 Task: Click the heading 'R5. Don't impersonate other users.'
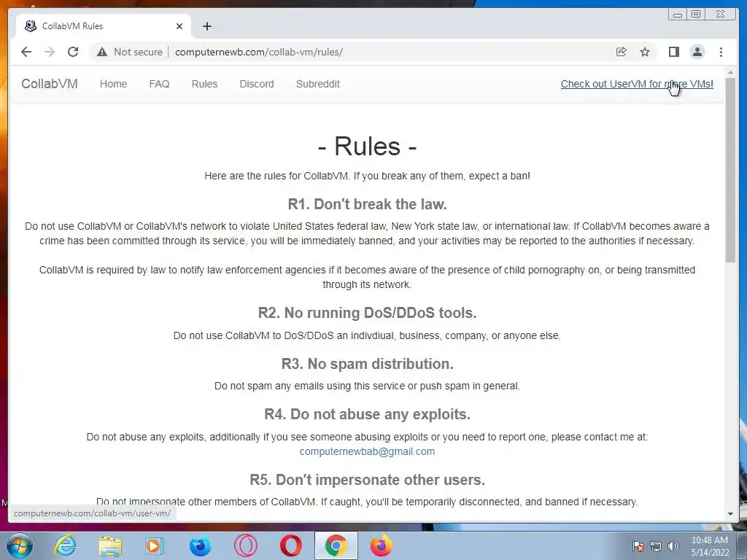click(367, 480)
